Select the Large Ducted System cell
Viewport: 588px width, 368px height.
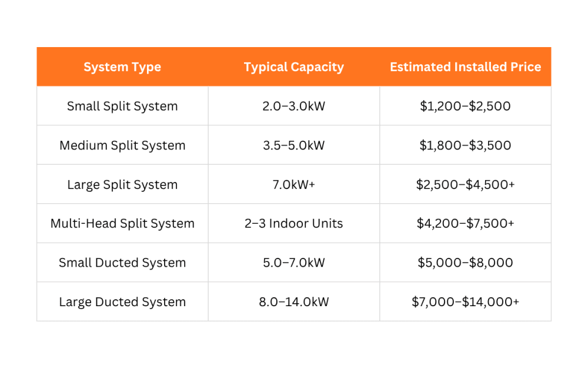click(122, 301)
